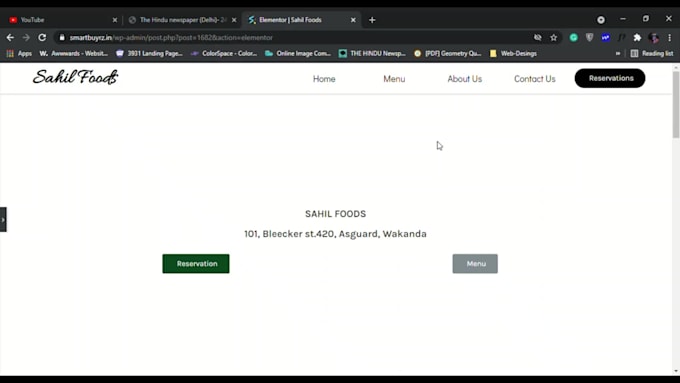This screenshot has height=383, width=680.
Task: Open Chrome three-dot menu
Action: click(x=670, y=38)
